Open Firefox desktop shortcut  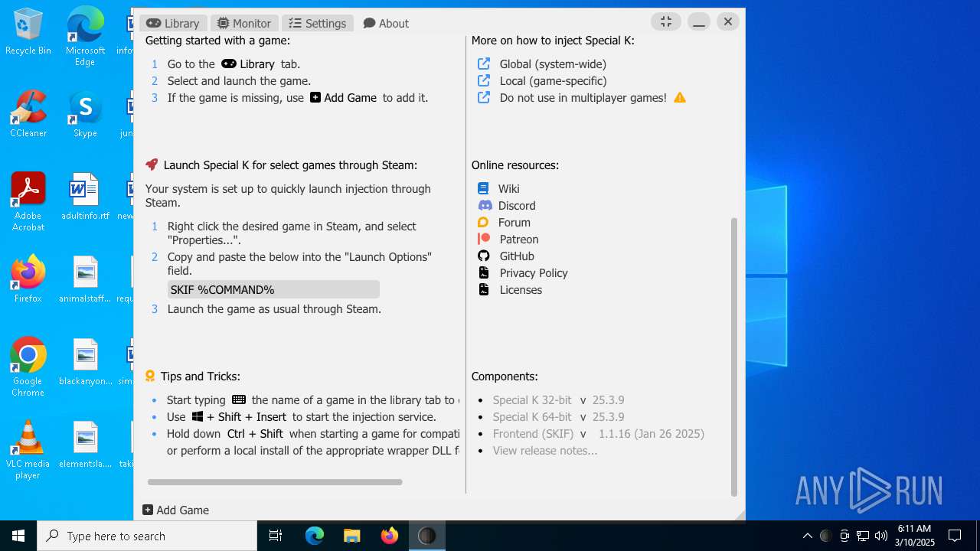tap(28, 279)
